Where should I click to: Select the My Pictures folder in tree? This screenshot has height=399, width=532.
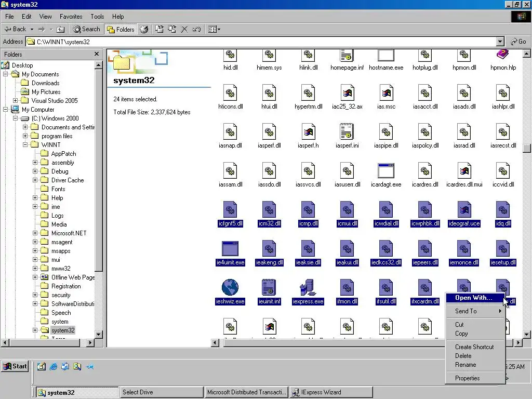click(x=46, y=92)
